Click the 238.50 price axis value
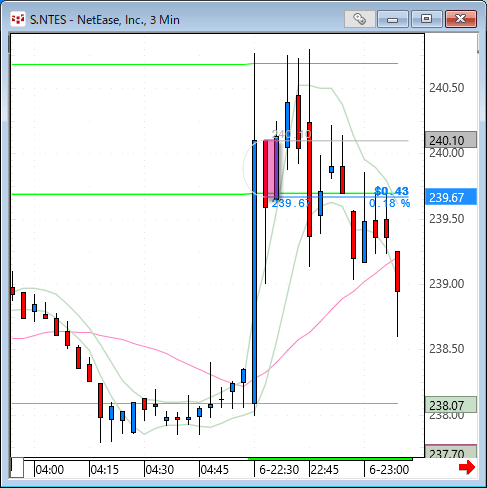 pos(447,349)
